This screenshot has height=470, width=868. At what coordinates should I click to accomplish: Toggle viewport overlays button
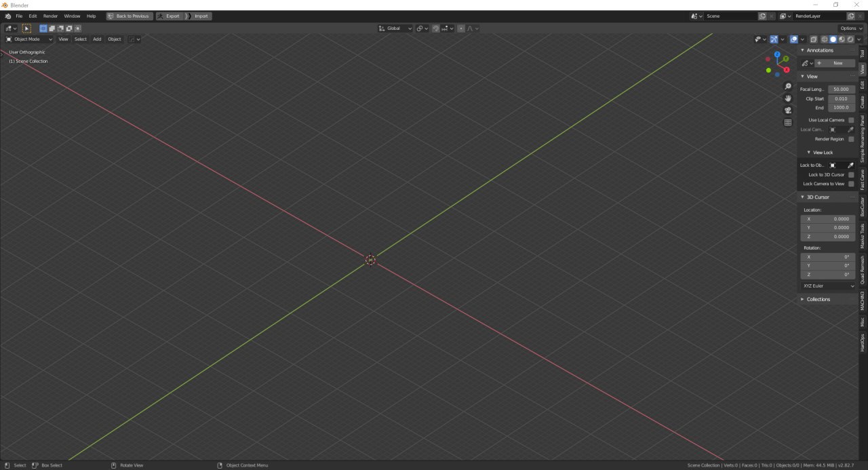794,39
